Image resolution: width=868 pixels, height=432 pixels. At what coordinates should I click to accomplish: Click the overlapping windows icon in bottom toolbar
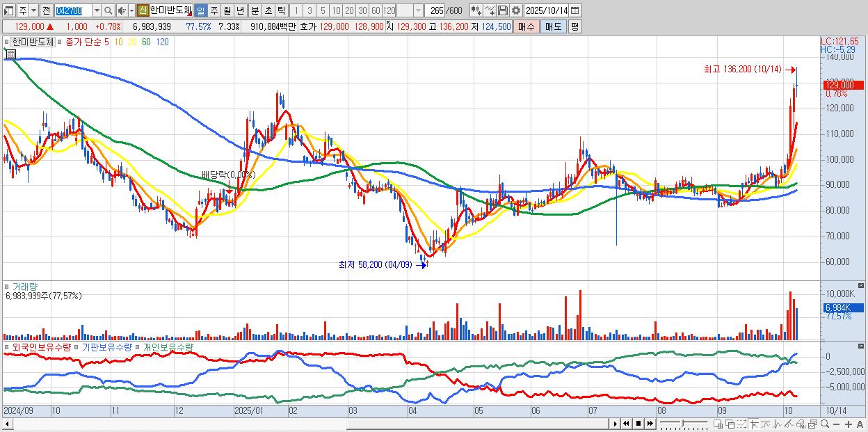730,424
